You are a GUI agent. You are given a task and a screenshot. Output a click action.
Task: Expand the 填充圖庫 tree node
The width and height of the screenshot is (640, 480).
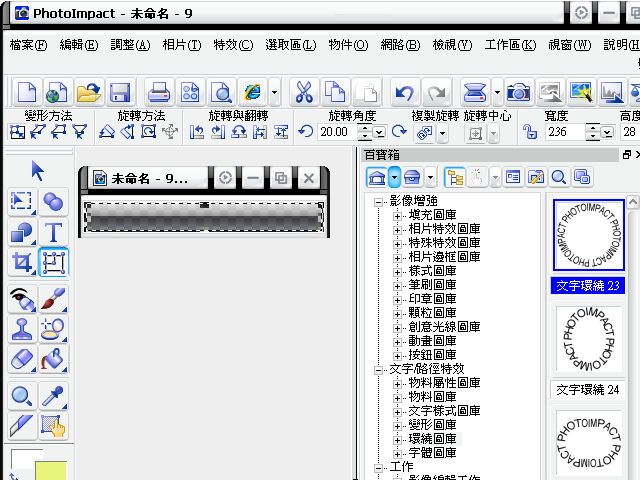(397, 216)
